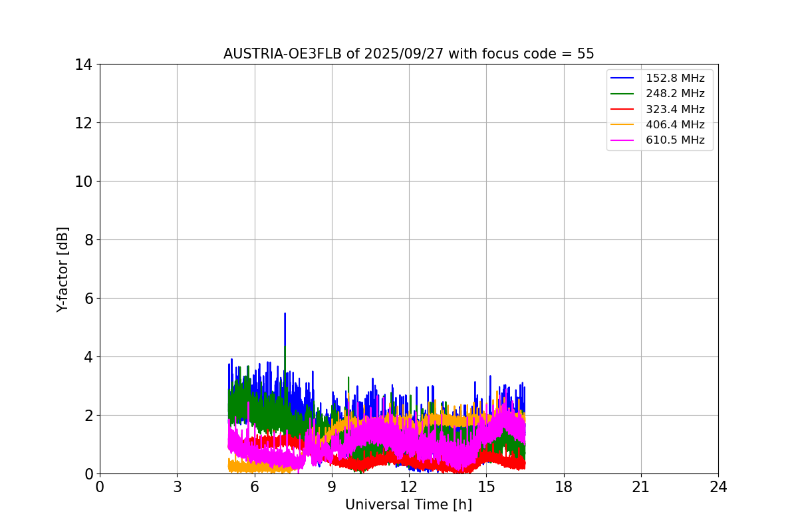Click the y-axis tick label 2
This screenshot has width=798, height=532.
pyautogui.click(x=88, y=416)
